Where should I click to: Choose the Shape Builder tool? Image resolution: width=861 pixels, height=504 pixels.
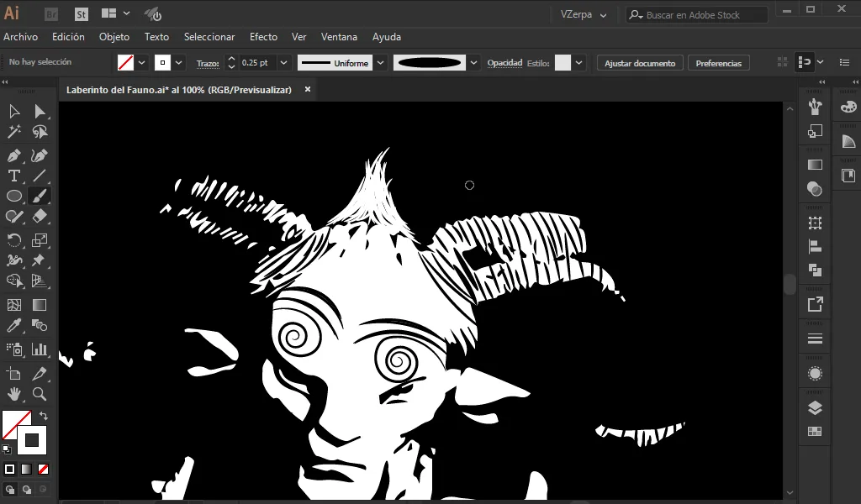click(x=14, y=281)
